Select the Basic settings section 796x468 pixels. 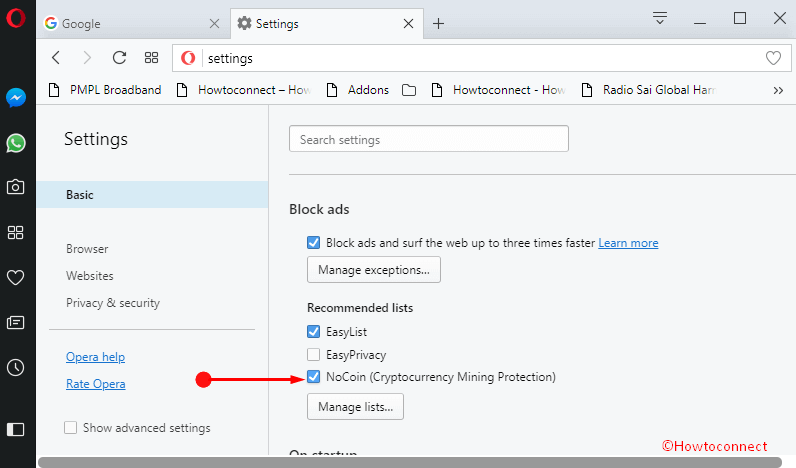point(152,194)
